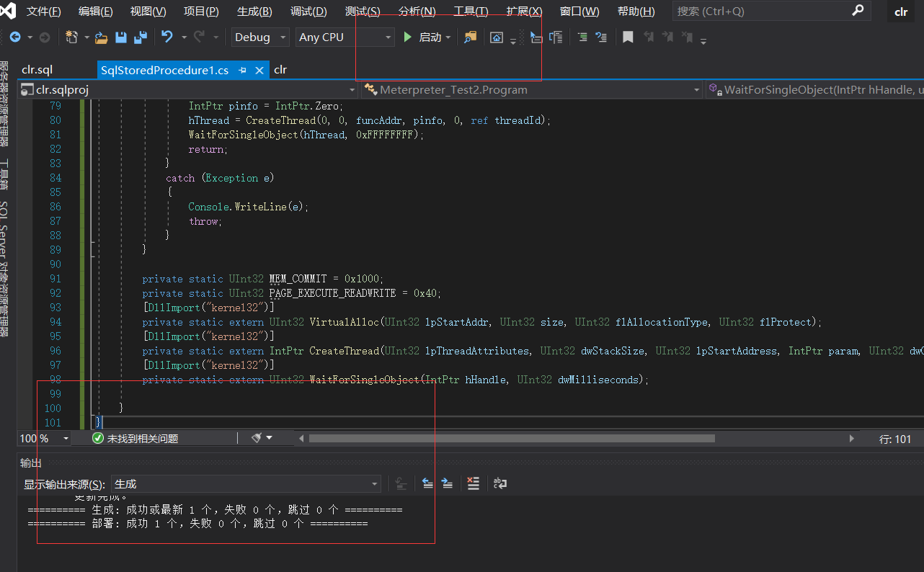Open the 调试(D) menu
Screen dimensions: 924x572
(x=308, y=12)
